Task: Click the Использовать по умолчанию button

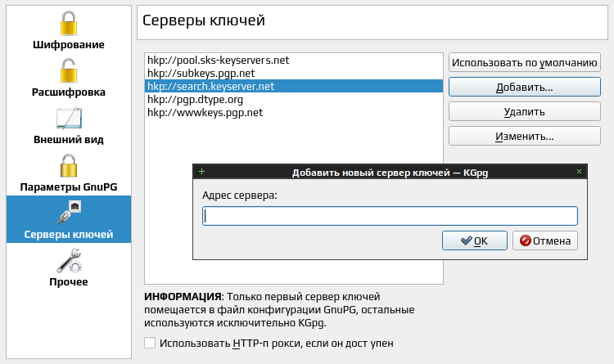Action: (524, 63)
